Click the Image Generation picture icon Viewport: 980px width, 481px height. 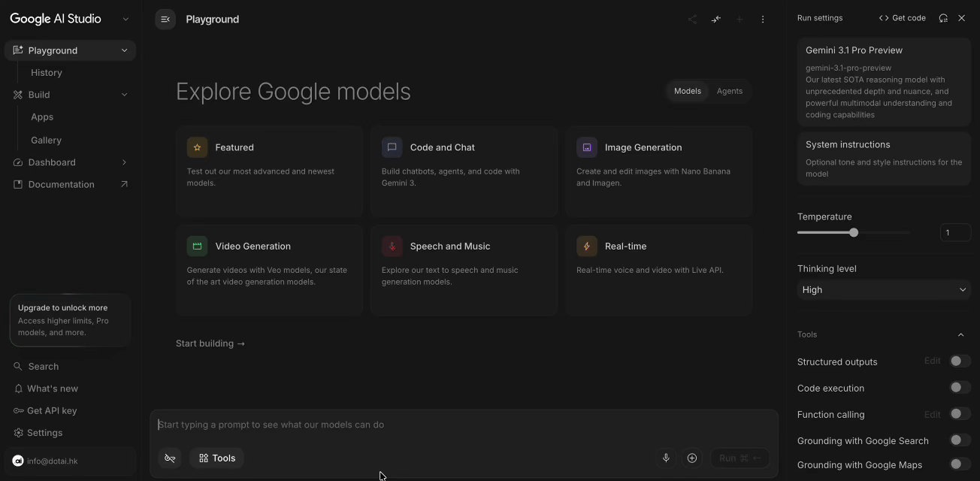[x=586, y=147]
